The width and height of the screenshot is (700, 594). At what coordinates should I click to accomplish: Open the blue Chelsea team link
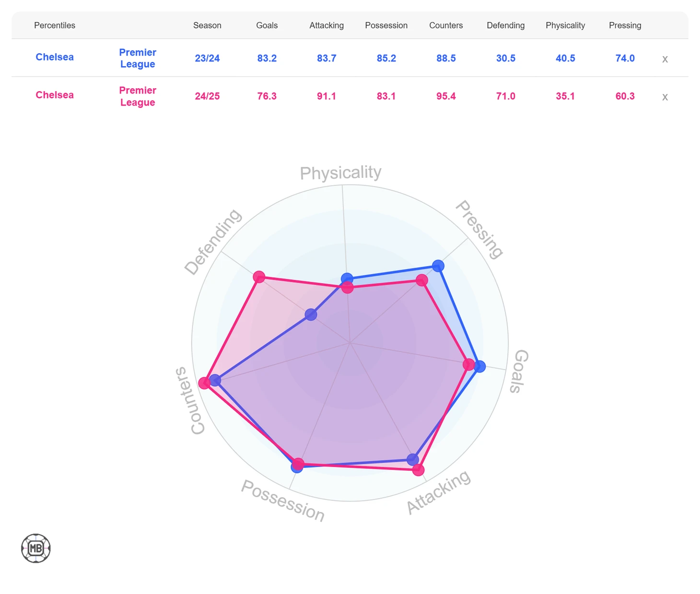pos(55,57)
